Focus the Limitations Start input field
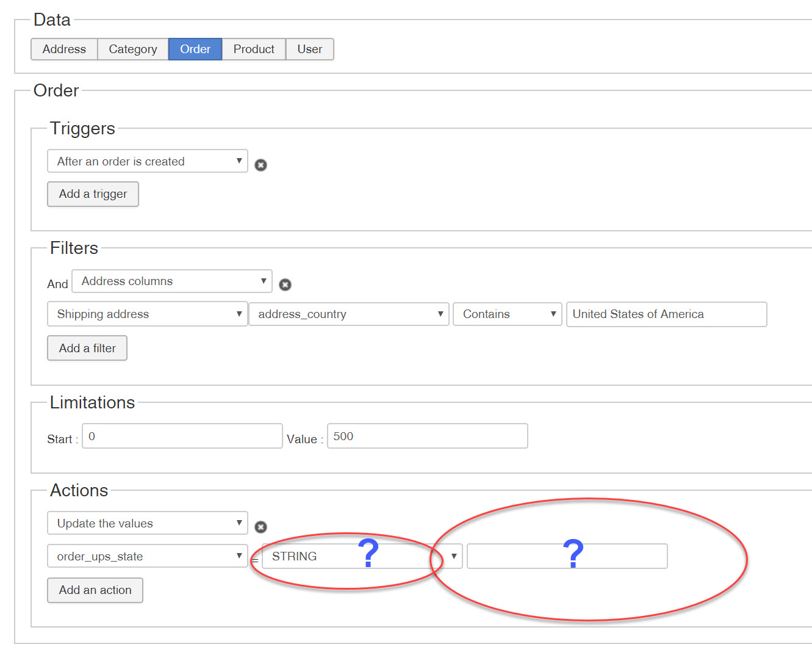Image resolution: width=812 pixels, height=655 pixels. [182, 436]
